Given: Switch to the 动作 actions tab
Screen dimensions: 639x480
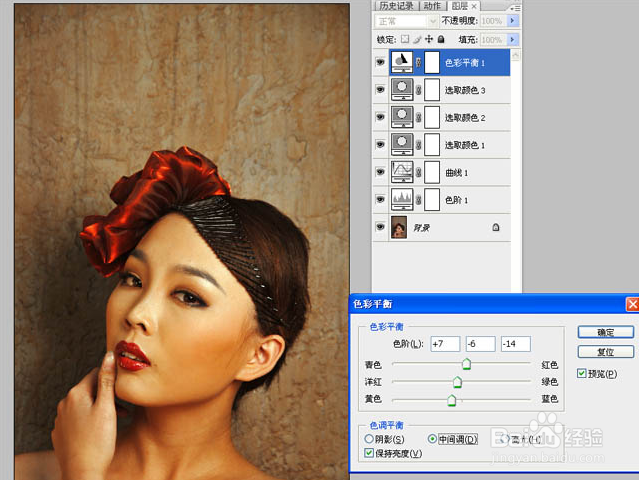Looking at the screenshot, I should tap(432, 6).
